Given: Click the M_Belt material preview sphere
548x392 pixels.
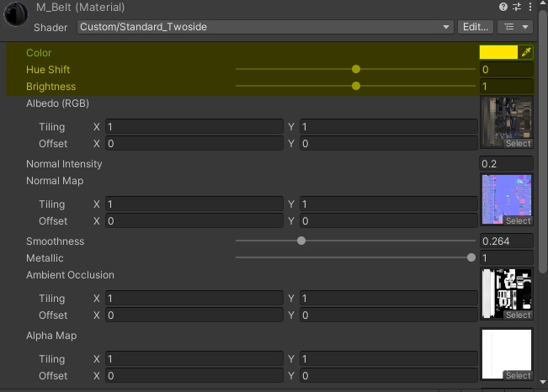Looking at the screenshot, I should click(x=15, y=17).
